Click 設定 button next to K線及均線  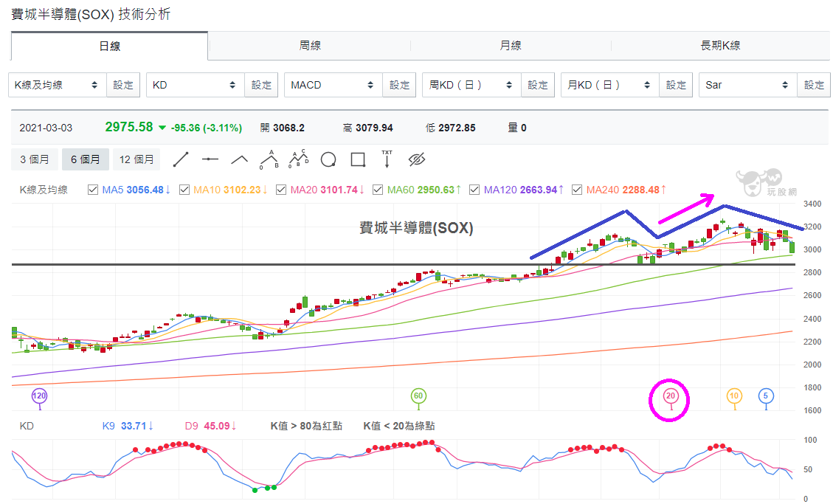click(x=123, y=85)
